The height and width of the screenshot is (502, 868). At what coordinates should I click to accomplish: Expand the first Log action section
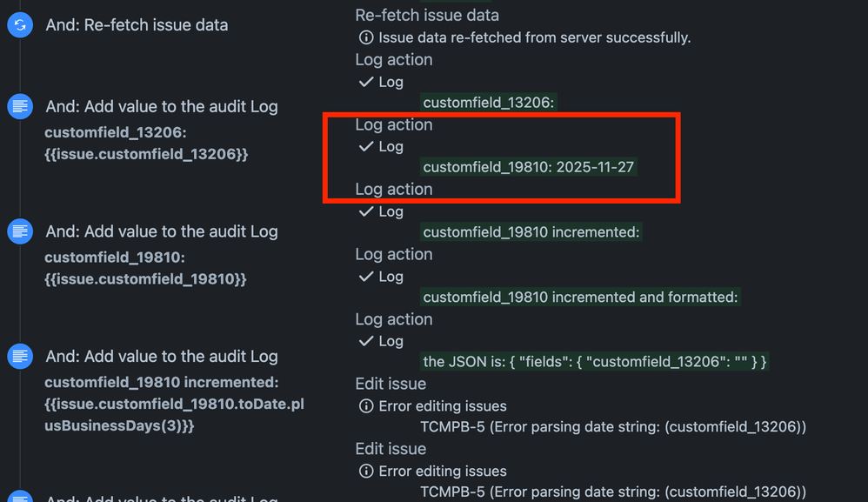[x=394, y=59]
